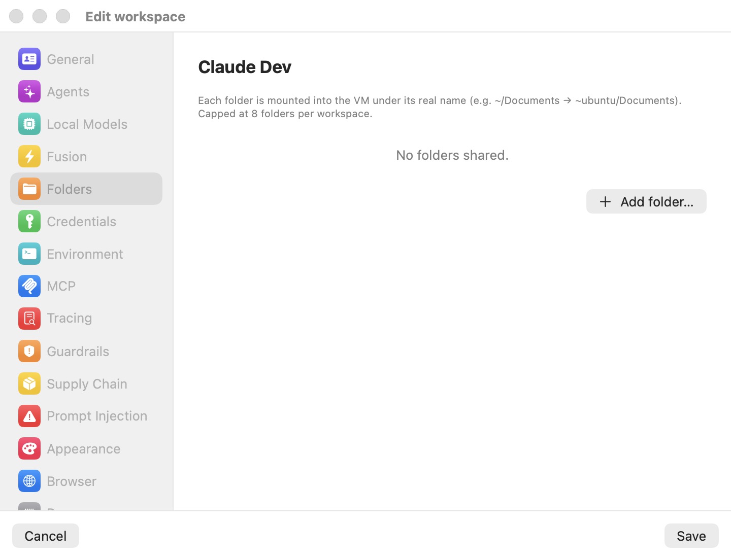Save the workspace changes
731x560 pixels.
coord(691,536)
